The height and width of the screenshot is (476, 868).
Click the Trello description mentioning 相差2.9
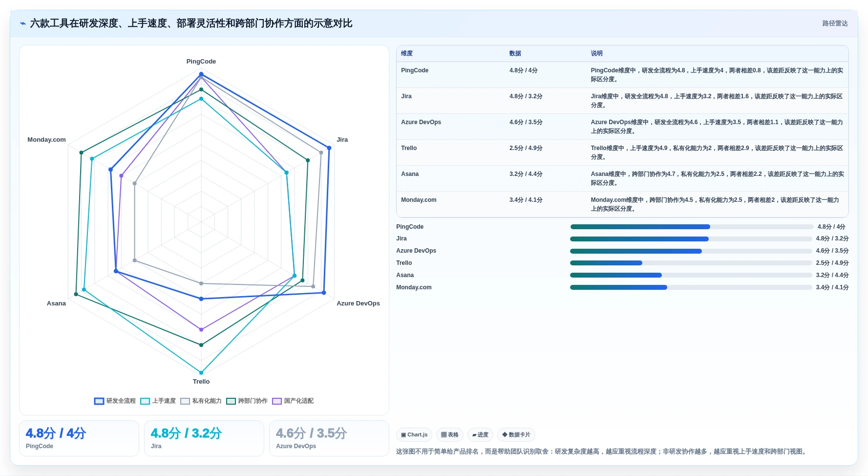click(717, 152)
